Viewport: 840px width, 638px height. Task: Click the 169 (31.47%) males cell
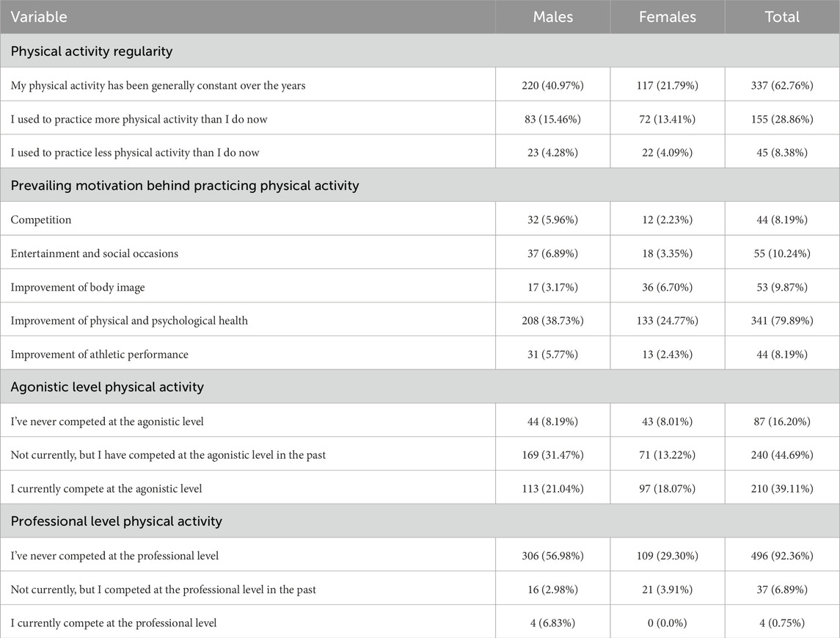tap(553, 454)
